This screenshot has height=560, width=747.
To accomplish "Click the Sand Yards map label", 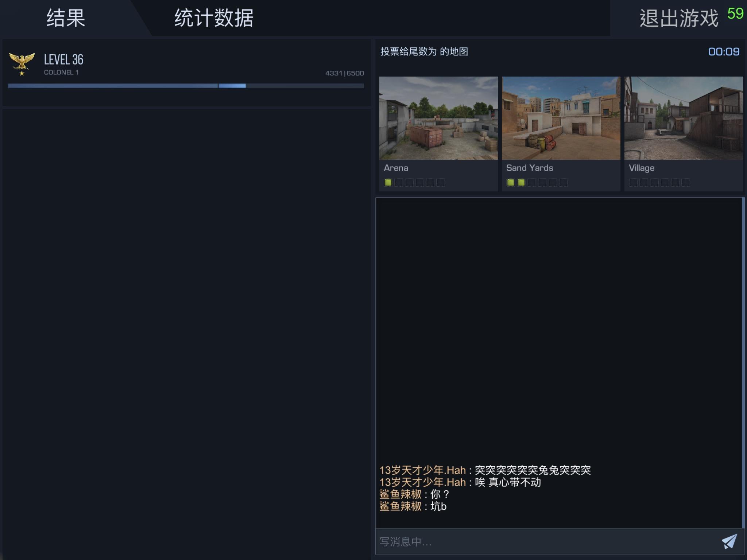I will 529,168.
